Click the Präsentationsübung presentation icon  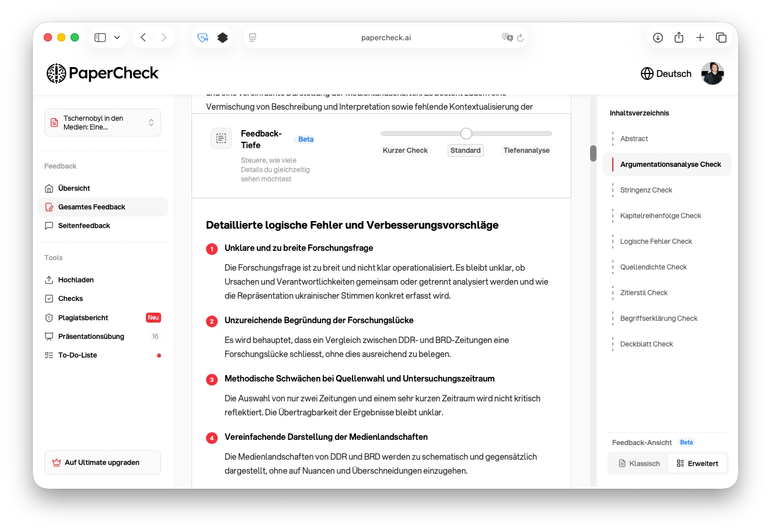tap(49, 336)
